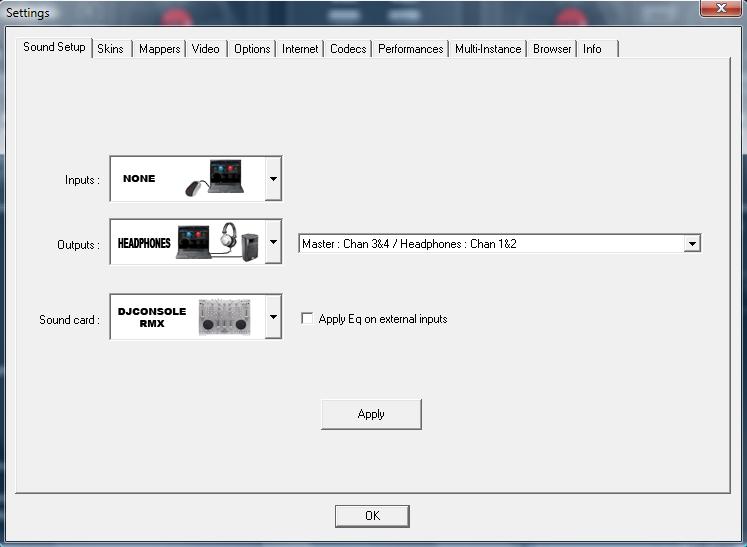Image resolution: width=747 pixels, height=547 pixels.
Task: Open the Outputs dropdown arrow
Action: tap(273, 242)
